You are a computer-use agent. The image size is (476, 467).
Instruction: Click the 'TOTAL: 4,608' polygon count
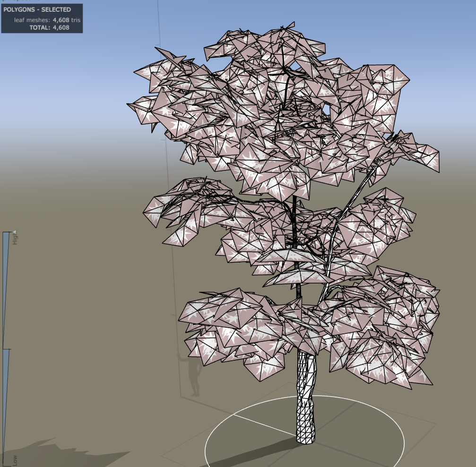point(49,27)
